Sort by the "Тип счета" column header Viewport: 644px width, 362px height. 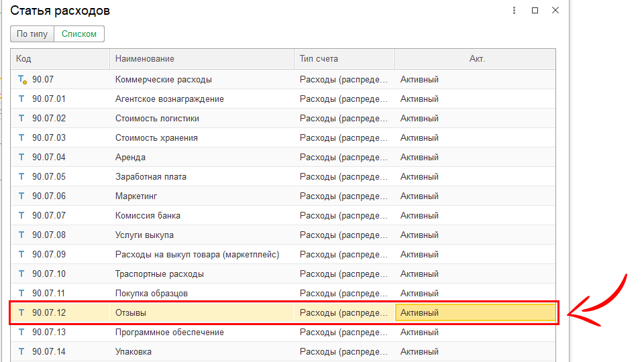[344, 59]
